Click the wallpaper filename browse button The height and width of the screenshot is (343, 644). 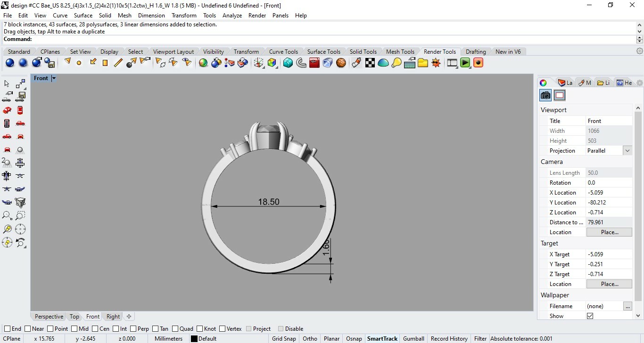[x=627, y=306]
